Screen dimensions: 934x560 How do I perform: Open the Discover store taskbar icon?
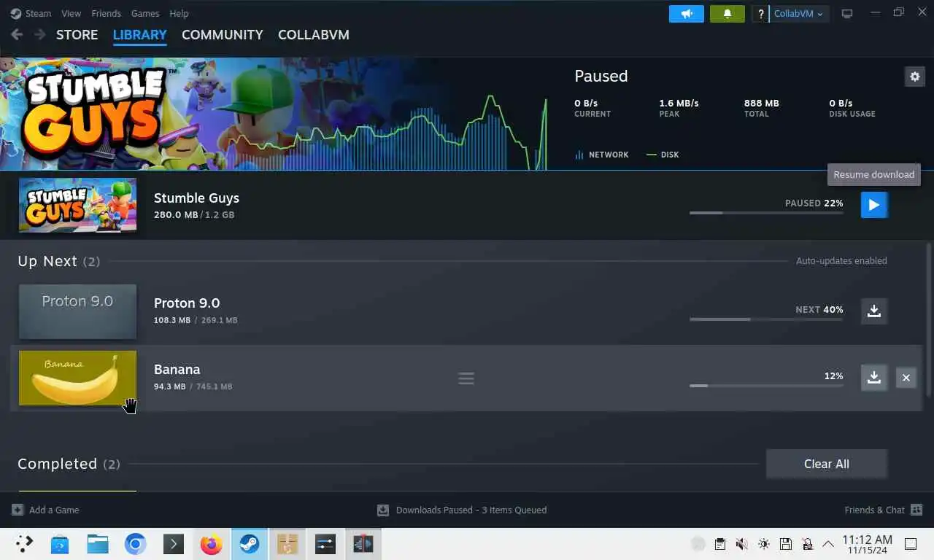[x=60, y=544]
